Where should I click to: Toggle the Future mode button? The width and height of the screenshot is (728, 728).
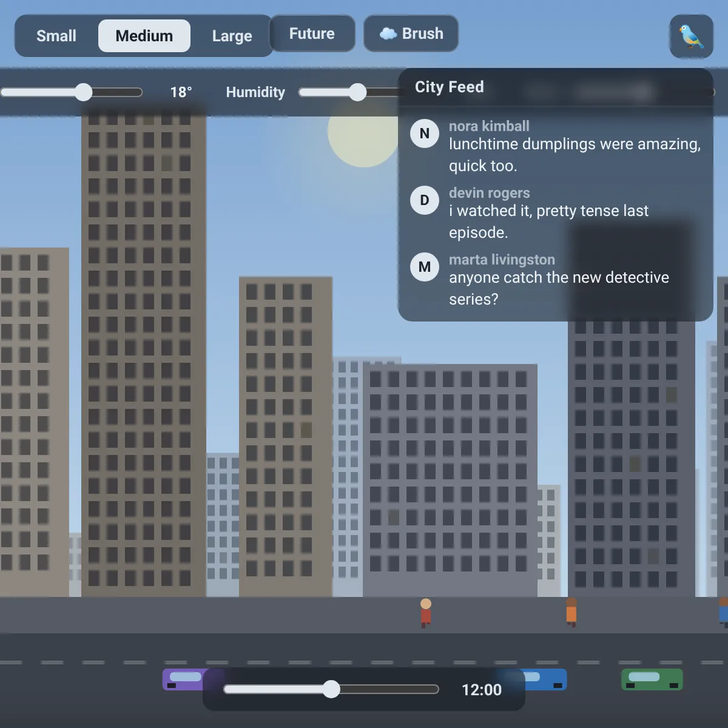312,33
